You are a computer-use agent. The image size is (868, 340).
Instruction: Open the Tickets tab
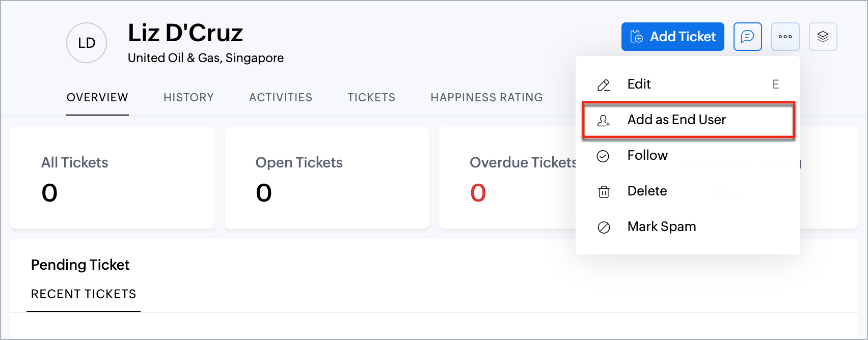371,97
